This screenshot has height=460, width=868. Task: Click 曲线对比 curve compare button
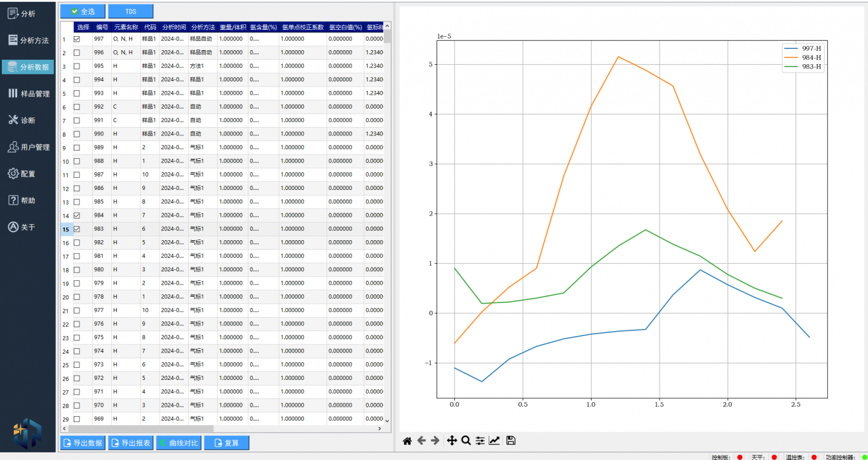(179, 443)
